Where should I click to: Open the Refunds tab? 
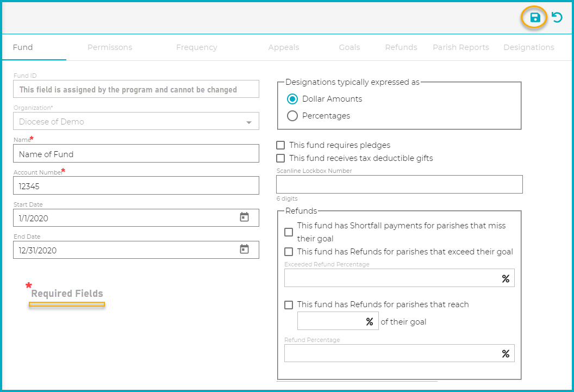(x=401, y=47)
